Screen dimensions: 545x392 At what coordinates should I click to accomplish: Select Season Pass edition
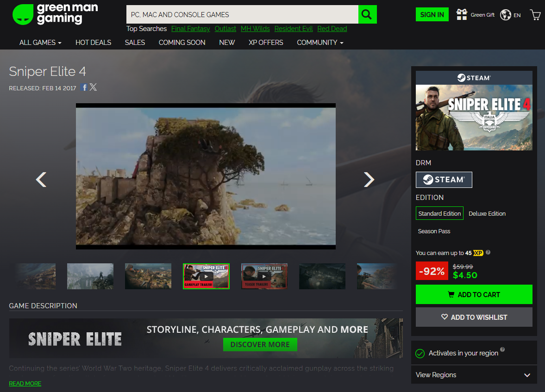click(434, 231)
